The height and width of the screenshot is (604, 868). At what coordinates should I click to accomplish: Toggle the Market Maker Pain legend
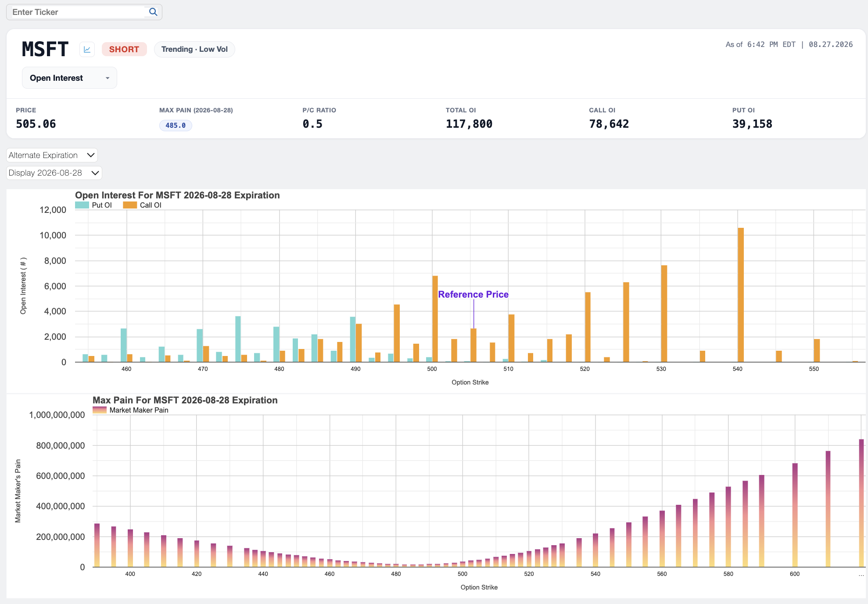[x=130, y=410]
